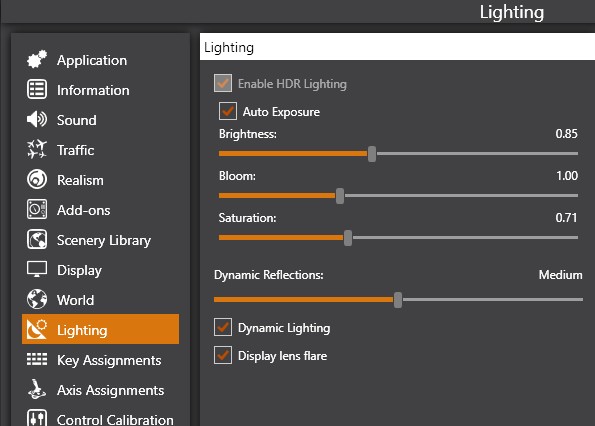Toggle the Enable HDR Lighting checkbox

point(223,83)
